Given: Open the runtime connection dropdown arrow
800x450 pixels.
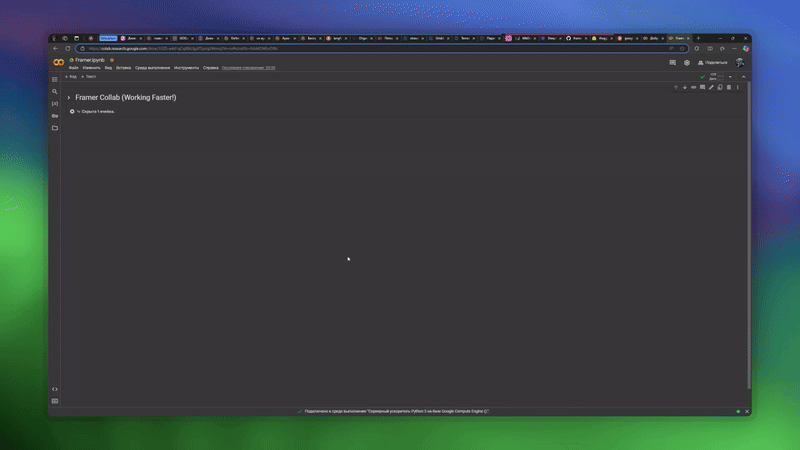Looking at the screenshot, I should 730,77.
